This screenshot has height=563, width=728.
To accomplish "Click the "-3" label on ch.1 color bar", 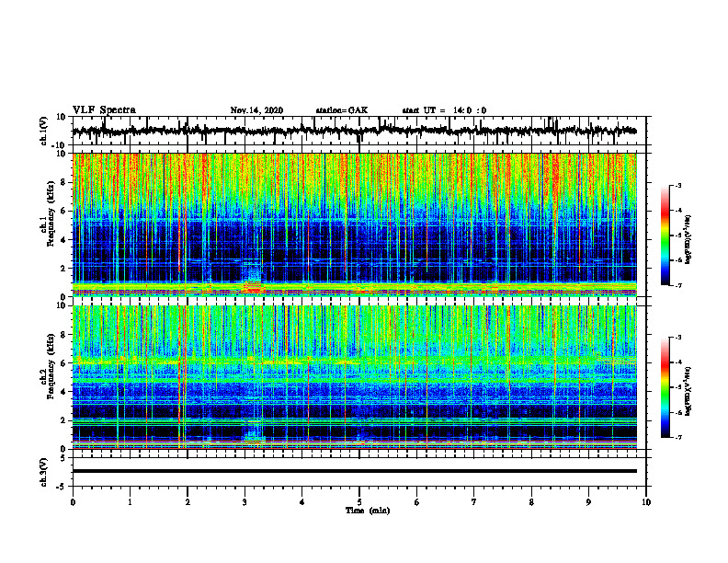I will coord(677,185).
